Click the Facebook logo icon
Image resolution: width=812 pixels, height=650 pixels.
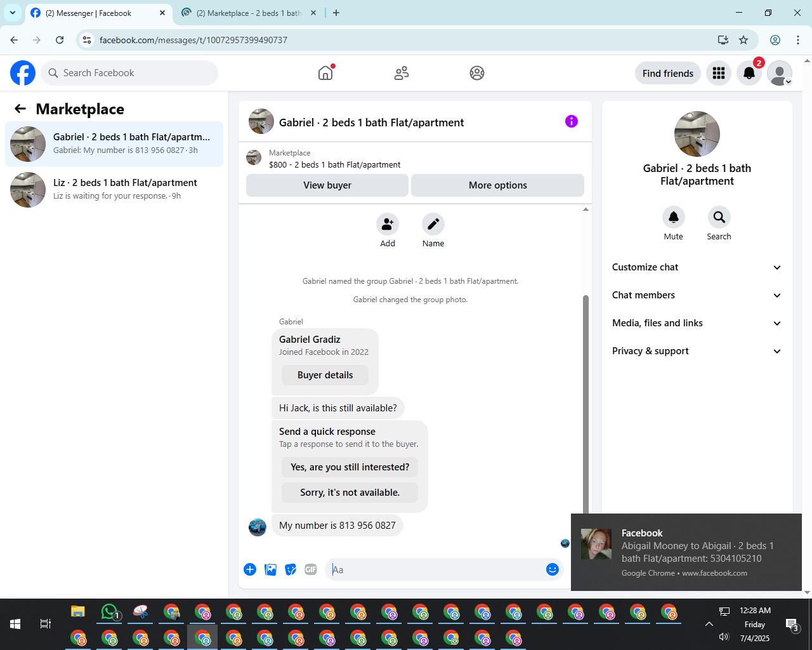click(x=23, y=73)
